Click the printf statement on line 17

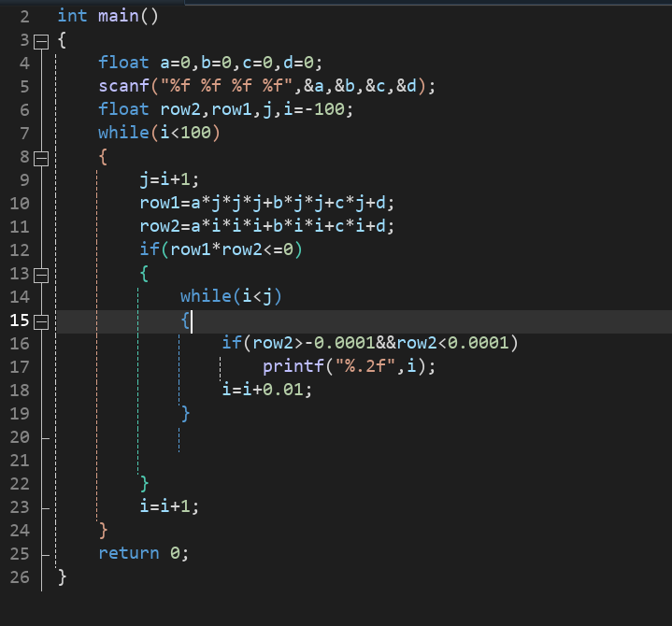349,366
